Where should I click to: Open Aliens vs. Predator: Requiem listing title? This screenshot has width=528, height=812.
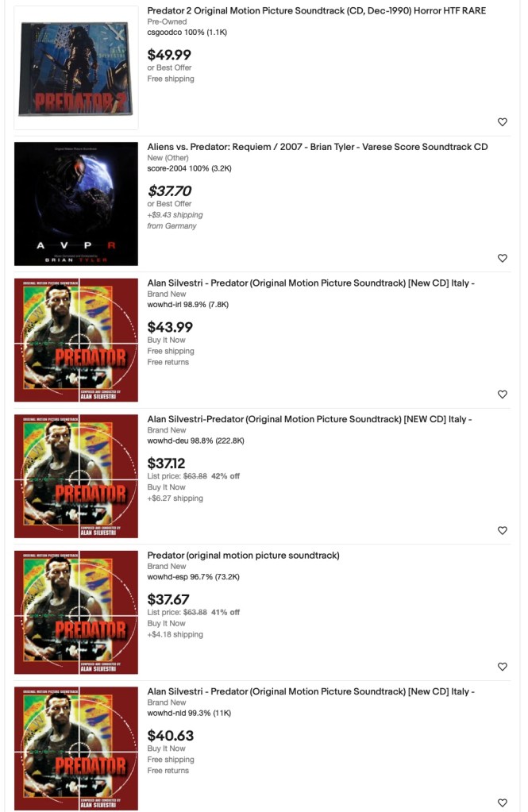click(318, 147)
